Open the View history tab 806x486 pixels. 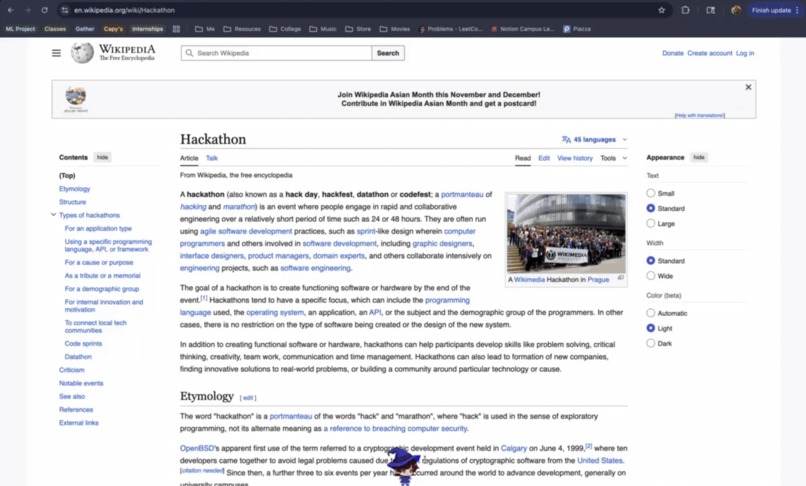pyautogui.click(x=575, y=158)
